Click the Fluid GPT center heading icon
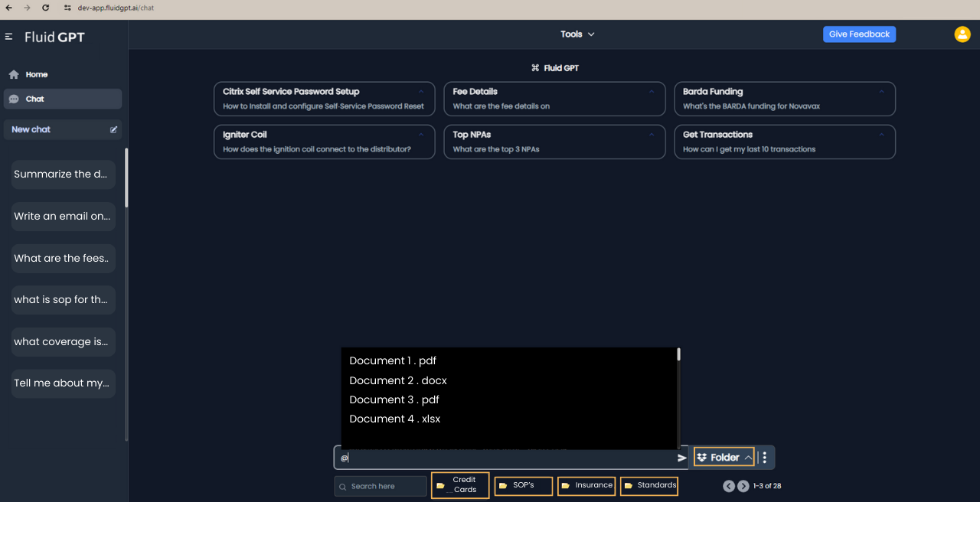Screen dimensions: 980x551 [535, 68]
